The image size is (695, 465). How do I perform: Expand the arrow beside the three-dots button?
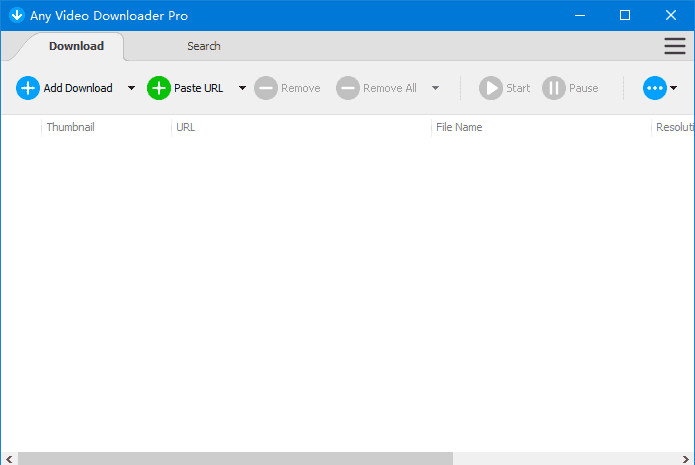pyautogui.click(x=673, y=88)
